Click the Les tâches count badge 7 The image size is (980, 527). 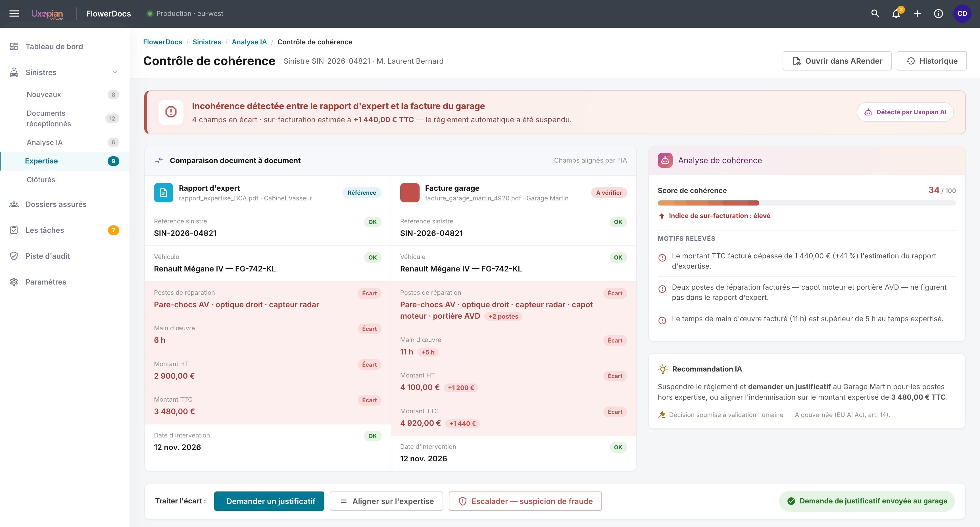(113, 230)
